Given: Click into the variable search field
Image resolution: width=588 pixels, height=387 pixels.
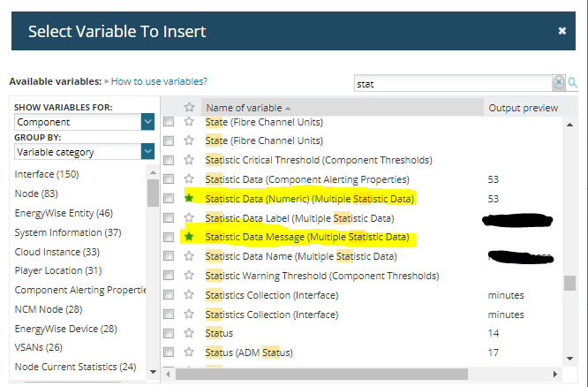Looking at the screenshot, I should pyautogui.click(x=450, y=83).
